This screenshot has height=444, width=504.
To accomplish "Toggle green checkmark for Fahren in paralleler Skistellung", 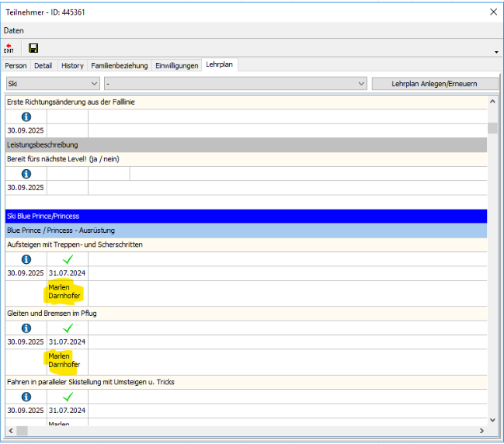I will (68, 396).
